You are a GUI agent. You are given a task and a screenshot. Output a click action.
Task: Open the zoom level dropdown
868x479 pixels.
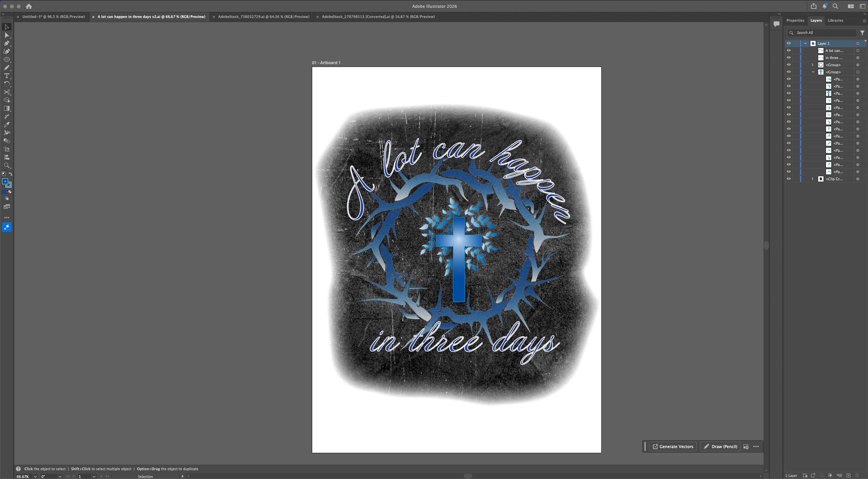click(35, 477)
